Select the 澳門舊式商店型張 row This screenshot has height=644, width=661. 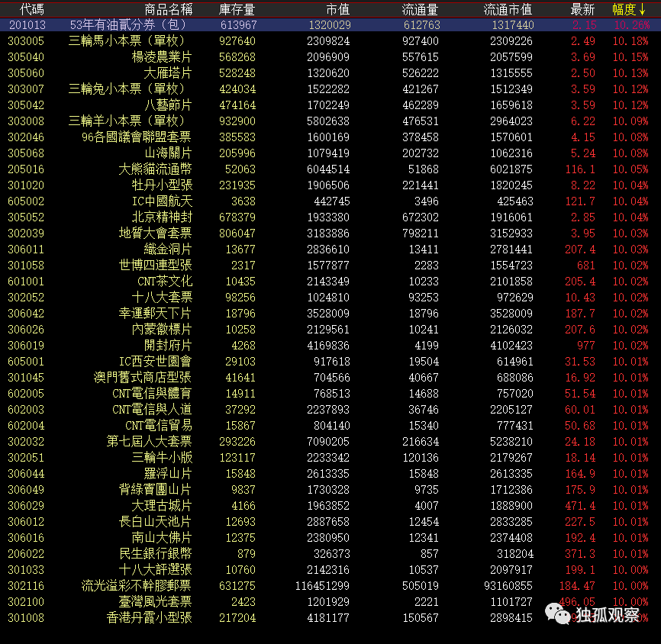tap(330, 377)
